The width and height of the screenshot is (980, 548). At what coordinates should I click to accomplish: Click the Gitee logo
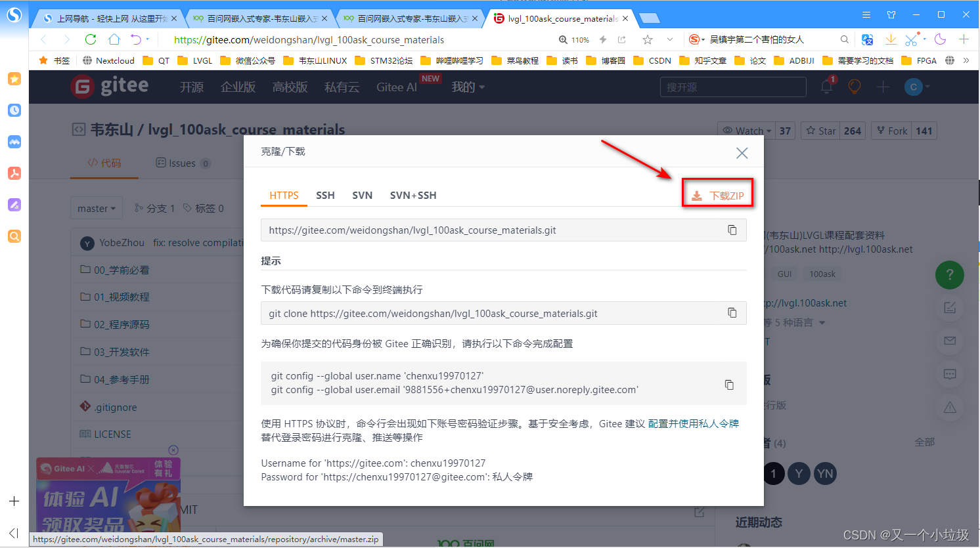pos(110,87)
